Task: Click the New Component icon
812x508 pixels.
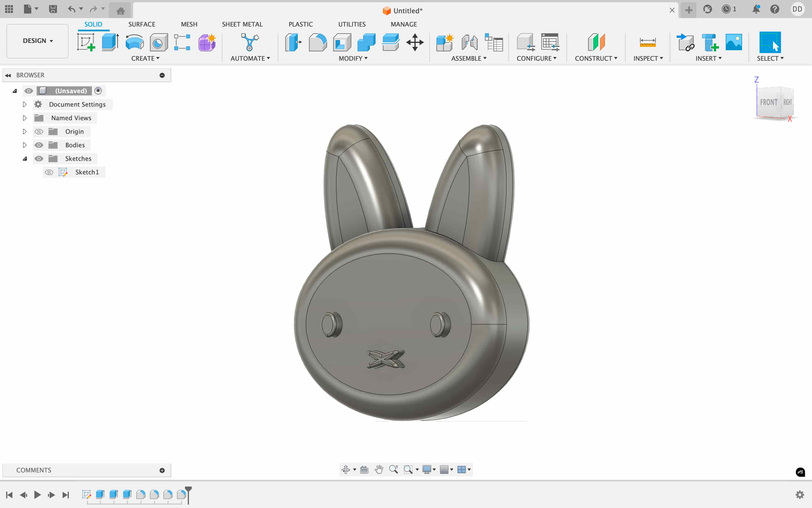Action: pos(445,42)
